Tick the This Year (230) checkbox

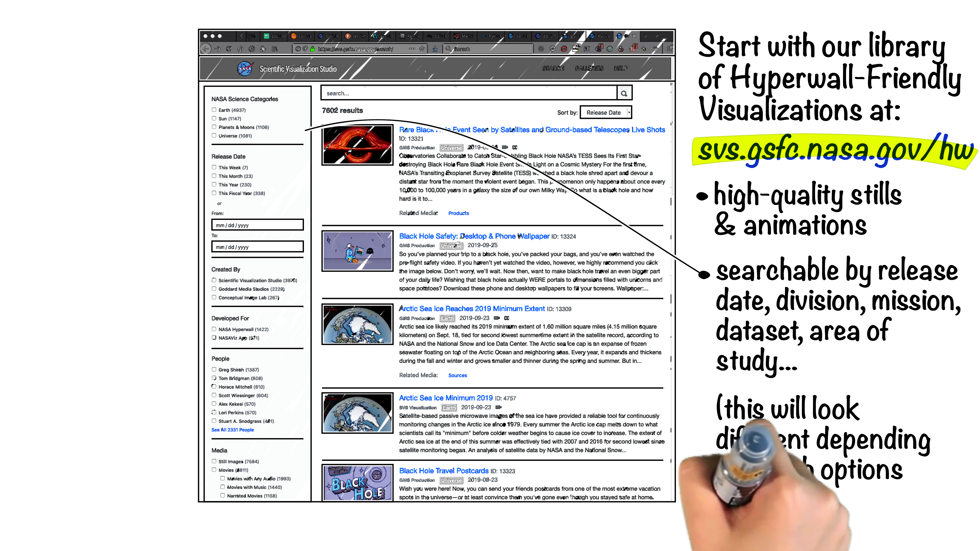214,184
